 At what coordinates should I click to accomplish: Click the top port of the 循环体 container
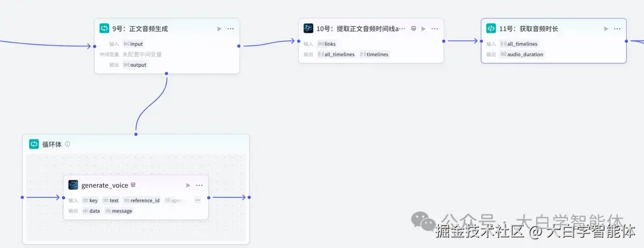point(136,134)
